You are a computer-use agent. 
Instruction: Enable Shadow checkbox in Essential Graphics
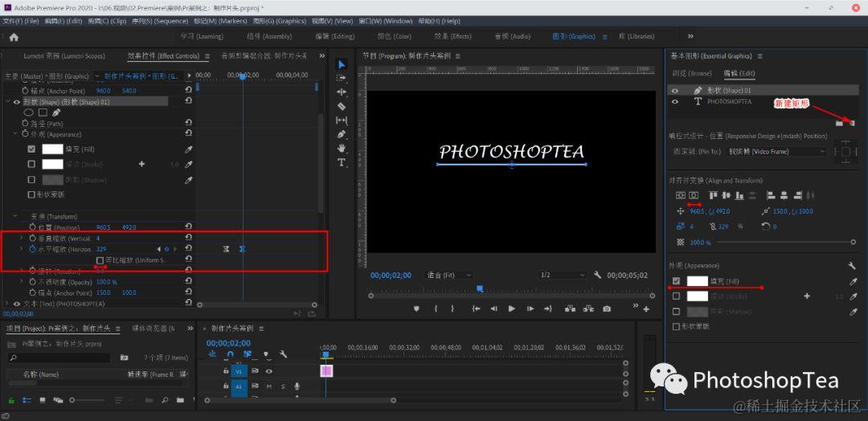[x=676, y=312]
